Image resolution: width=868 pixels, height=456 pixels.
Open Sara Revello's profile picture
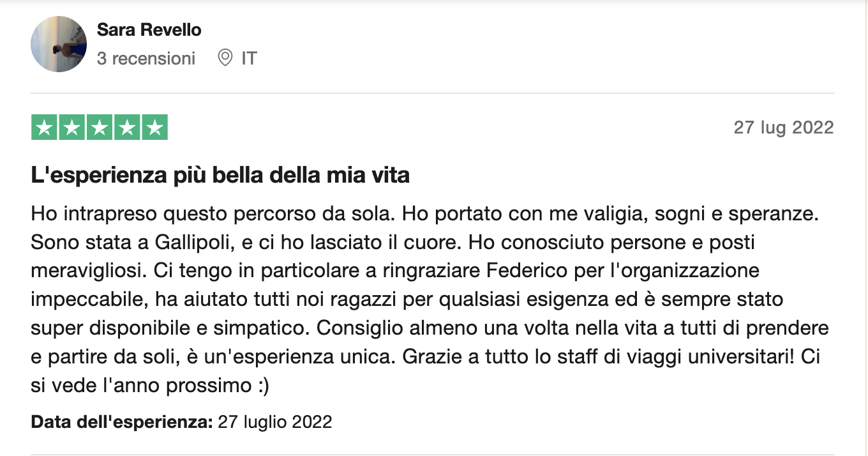point(59,44)
